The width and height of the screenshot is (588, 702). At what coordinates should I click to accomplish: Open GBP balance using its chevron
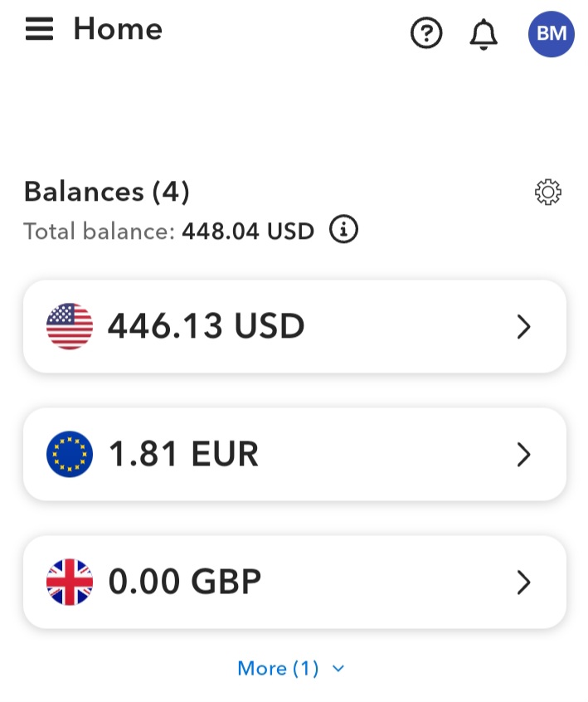point(523,582)
